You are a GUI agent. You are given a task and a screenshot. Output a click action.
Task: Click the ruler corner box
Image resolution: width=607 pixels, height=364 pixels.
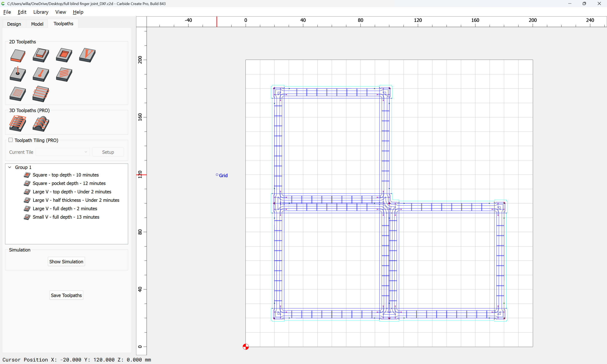(x=142, y=22)
